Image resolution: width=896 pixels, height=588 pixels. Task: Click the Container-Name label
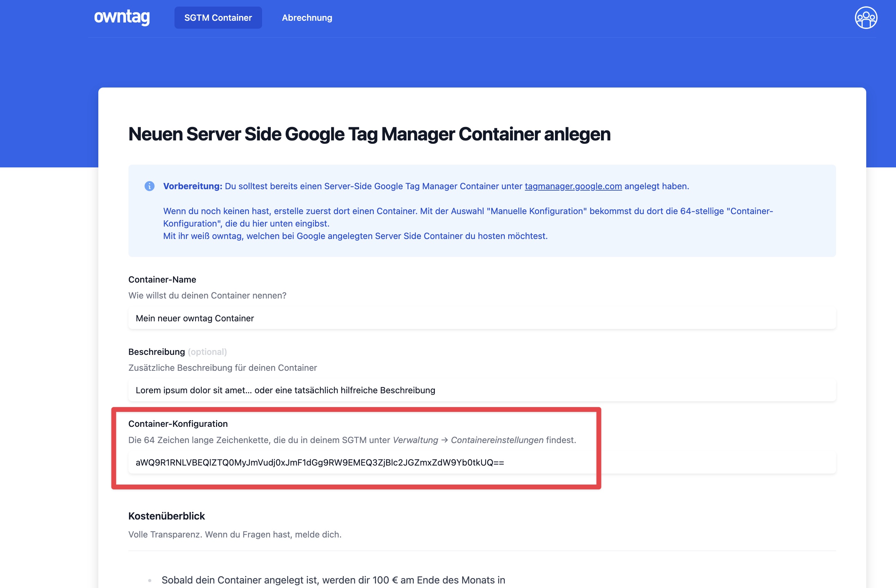(162, 279)
